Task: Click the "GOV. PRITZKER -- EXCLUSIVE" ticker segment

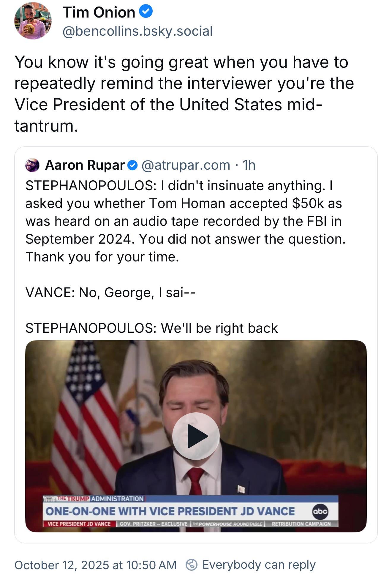Action: [x=154, y=524]
